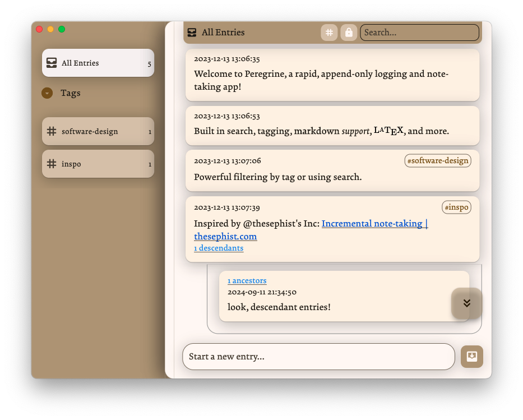Click the entry count badge showing 5

[x=149, y=63]
